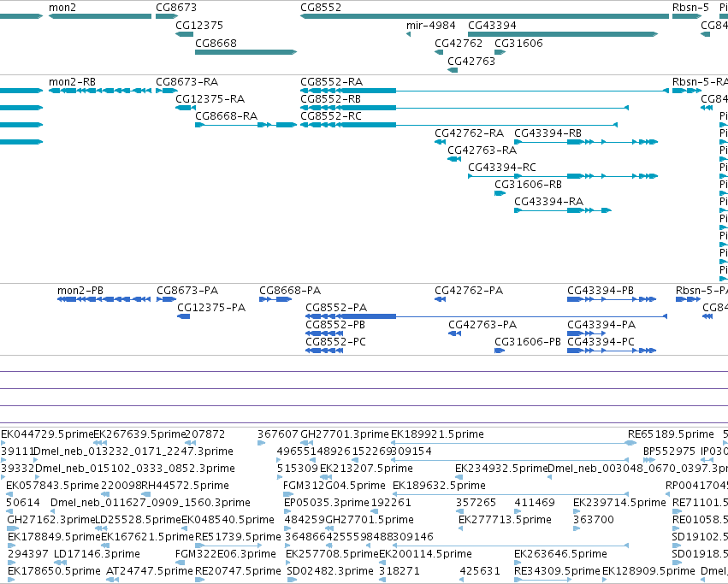Click the CG8673-PA protein label
The width and height of the screenshot is (728, 584).
tap(187, 291)
